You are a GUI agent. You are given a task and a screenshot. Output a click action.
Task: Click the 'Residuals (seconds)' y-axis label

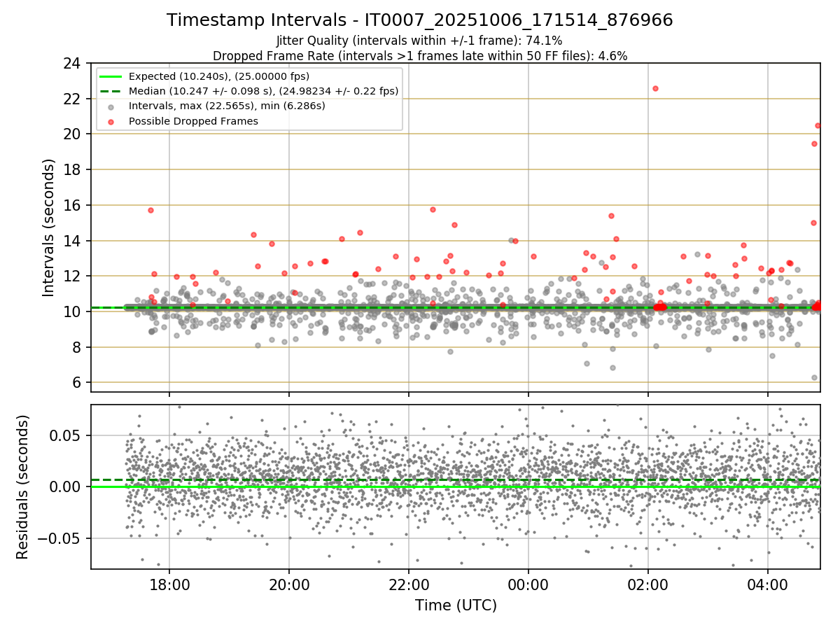22,486
